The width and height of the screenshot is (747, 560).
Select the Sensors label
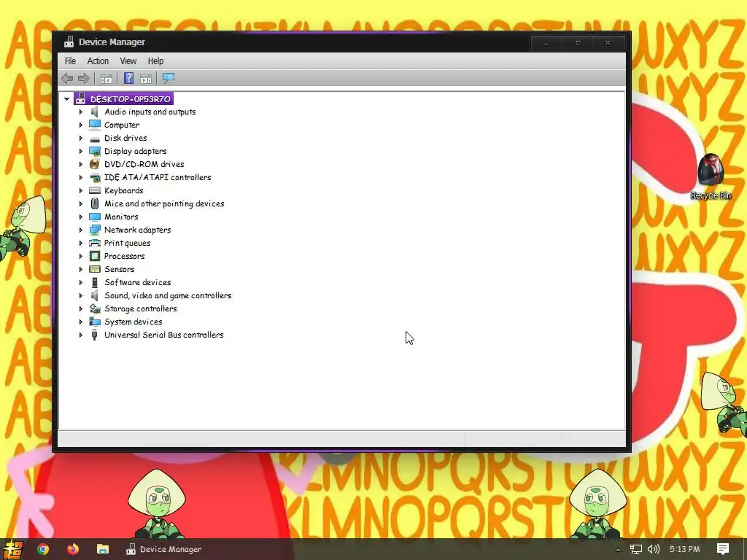point(119,269)
